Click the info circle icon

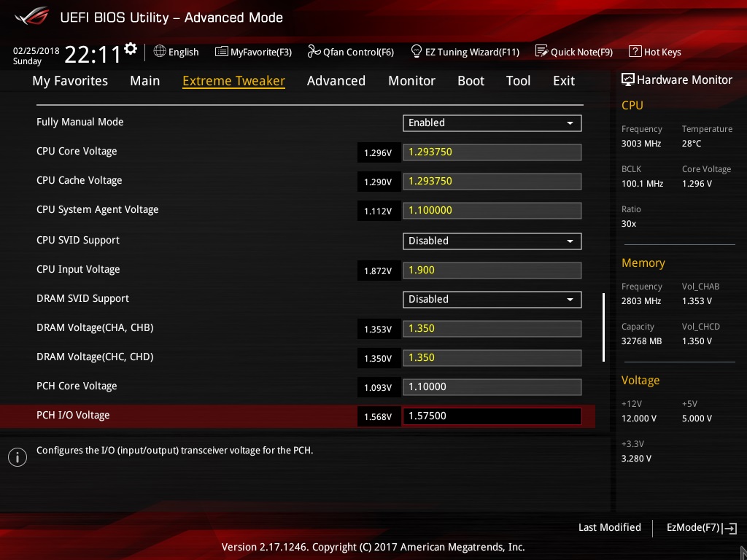coord(18,457)
